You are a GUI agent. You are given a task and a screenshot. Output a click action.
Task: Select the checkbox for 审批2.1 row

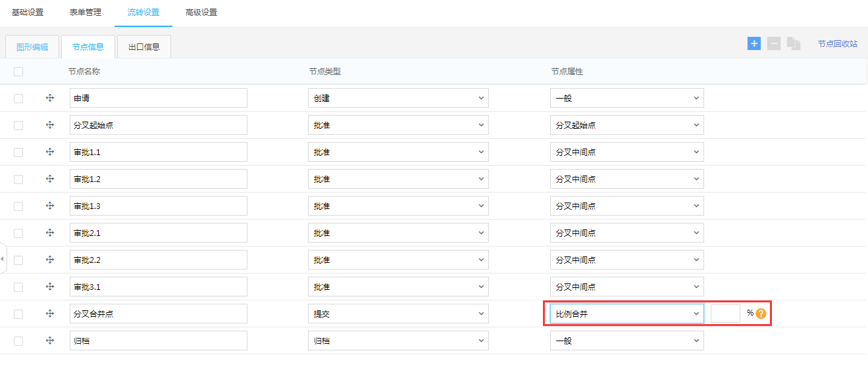pyautogui.click(x=18, y=233)
